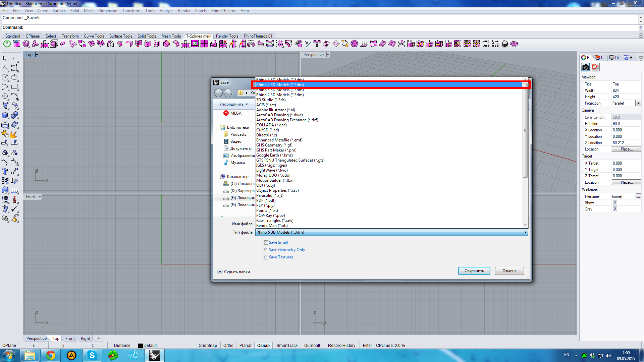Screen dimensions: 644x362
Task: Open the Упорядочить dropdown in Save dialog
Action: (x=234, y=104)
